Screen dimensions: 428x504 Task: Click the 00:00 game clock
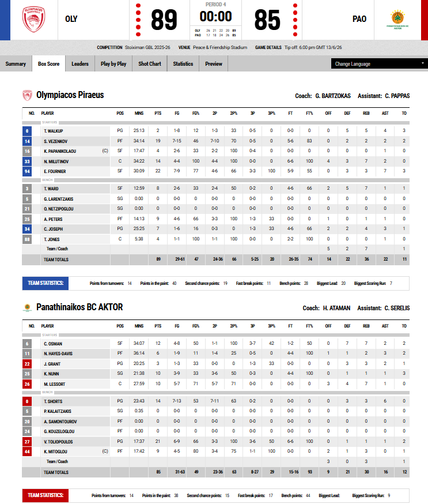pos(216,16)
